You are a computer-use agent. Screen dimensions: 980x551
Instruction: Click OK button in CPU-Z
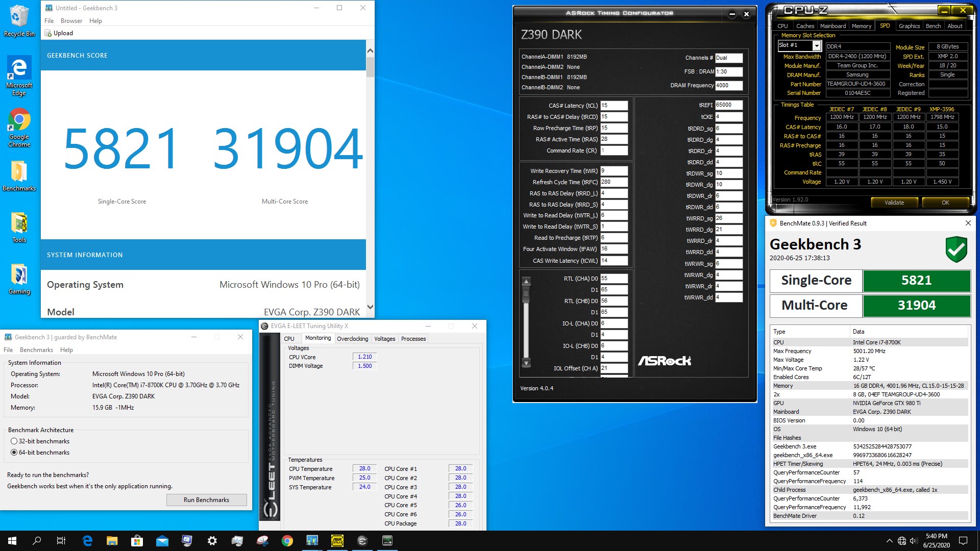click(x=945, y=203)
